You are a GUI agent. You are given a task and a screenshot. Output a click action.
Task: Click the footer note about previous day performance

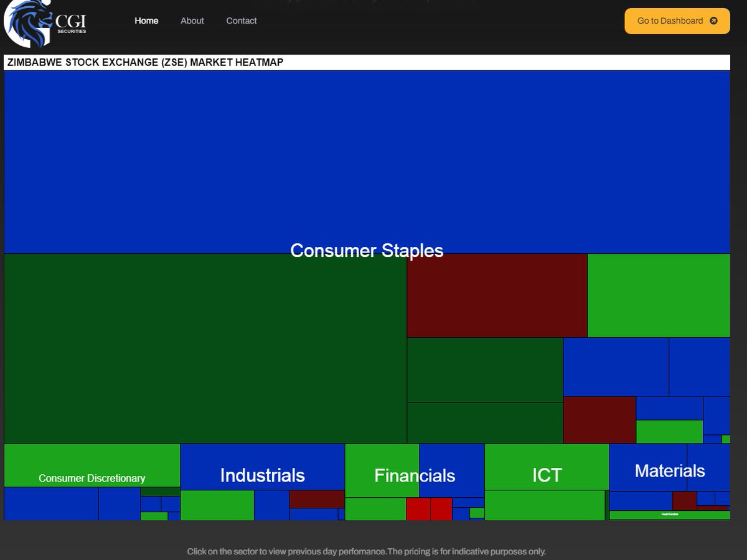[366, 551]
